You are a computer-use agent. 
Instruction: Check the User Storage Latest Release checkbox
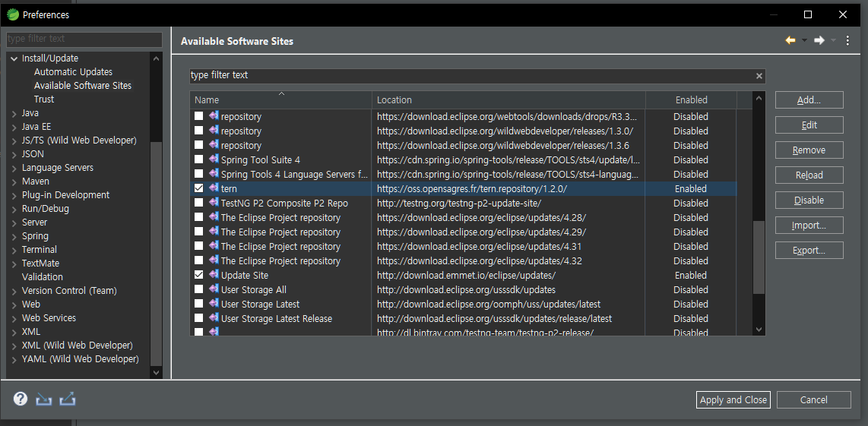[x=198, y=317]
